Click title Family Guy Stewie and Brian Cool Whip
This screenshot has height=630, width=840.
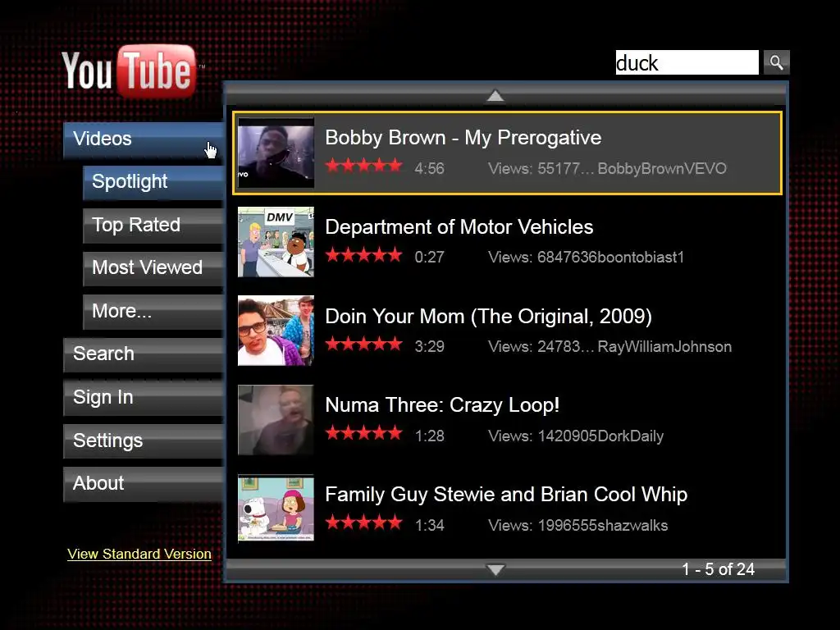click(506, 495)
